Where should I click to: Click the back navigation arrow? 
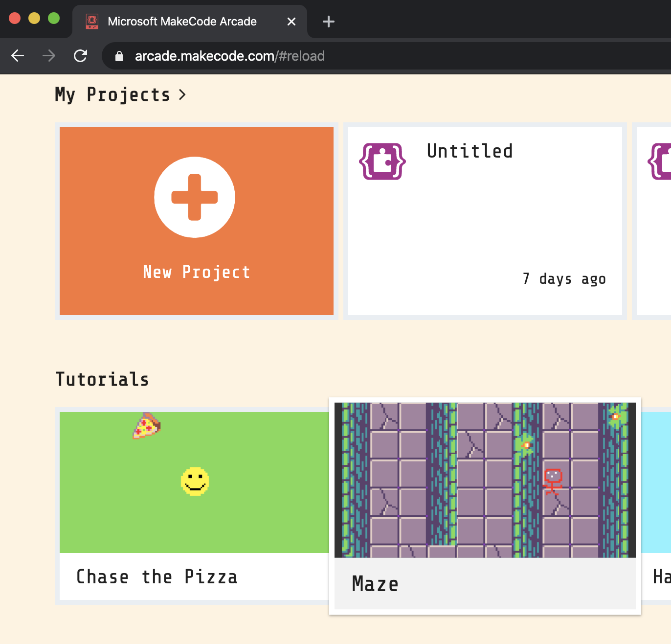[x=18, y=56]
